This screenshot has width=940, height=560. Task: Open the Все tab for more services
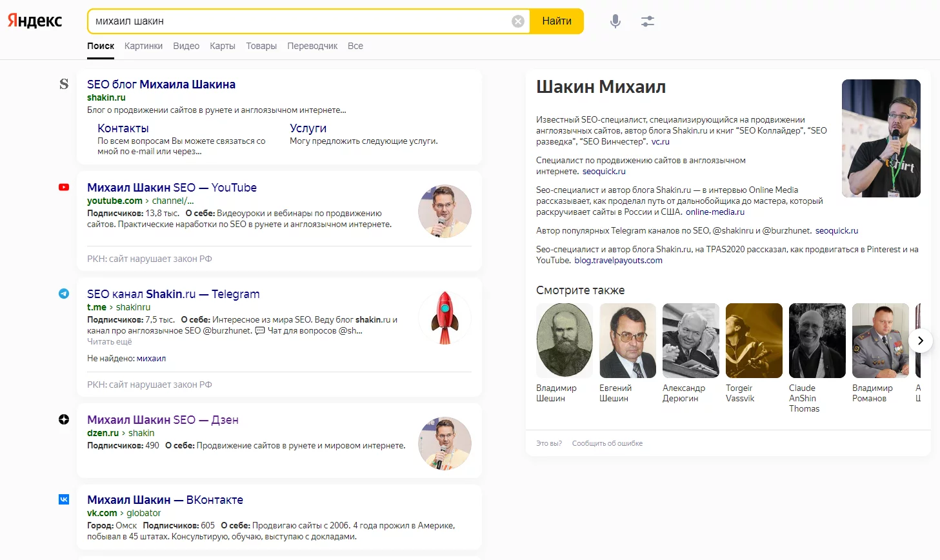355,46
